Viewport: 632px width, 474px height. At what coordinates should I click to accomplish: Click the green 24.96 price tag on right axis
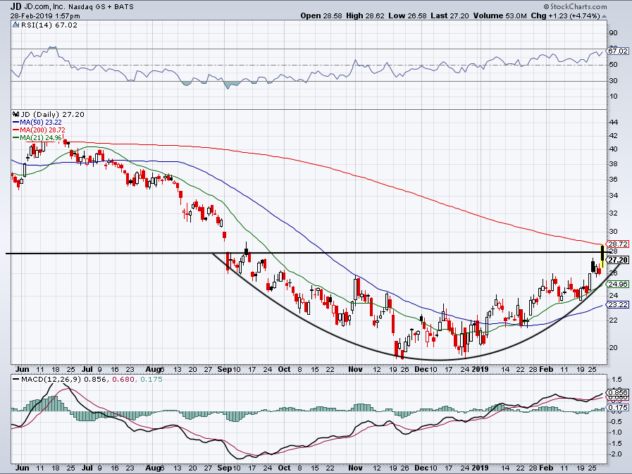(618, 285)
